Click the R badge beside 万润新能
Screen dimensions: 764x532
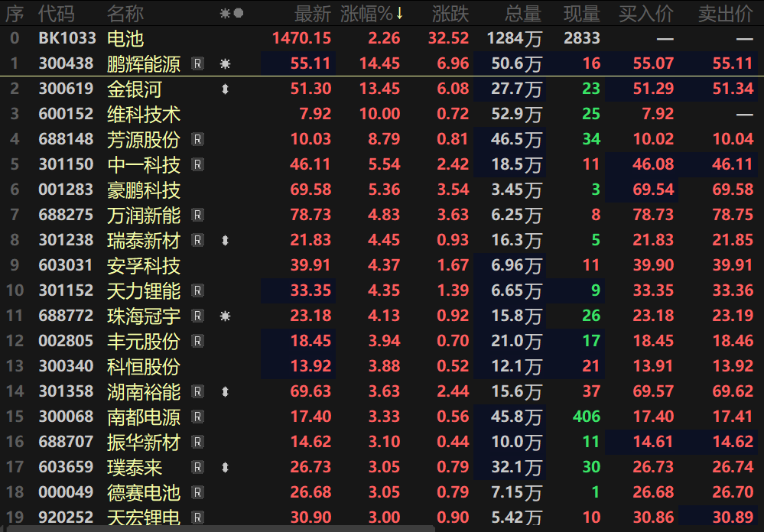pyautogui.click(x=197, y=215)
